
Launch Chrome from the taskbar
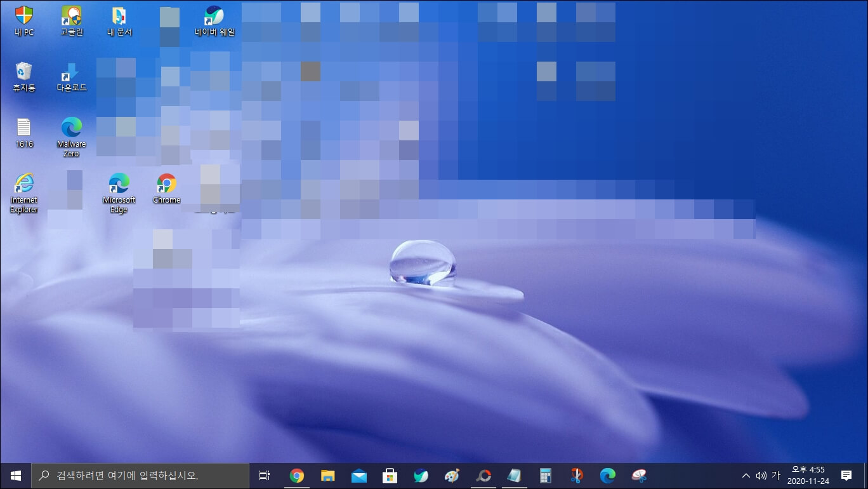pyautogui.click(x=296, y=476)
